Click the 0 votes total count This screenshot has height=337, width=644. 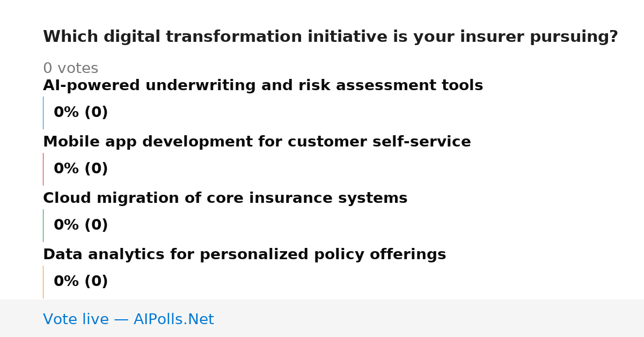coord(71,69)
